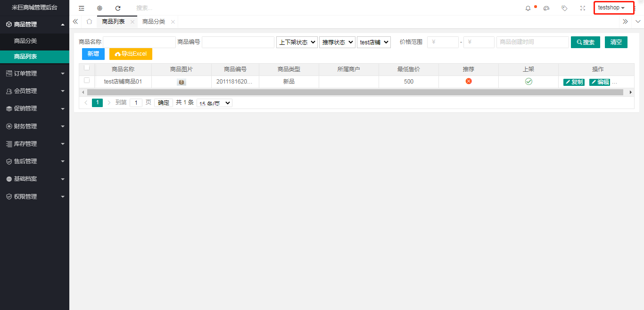Open the 商品创建时间 date field
644x310 pixels.
pyautogui.click(x=533, y=42)
